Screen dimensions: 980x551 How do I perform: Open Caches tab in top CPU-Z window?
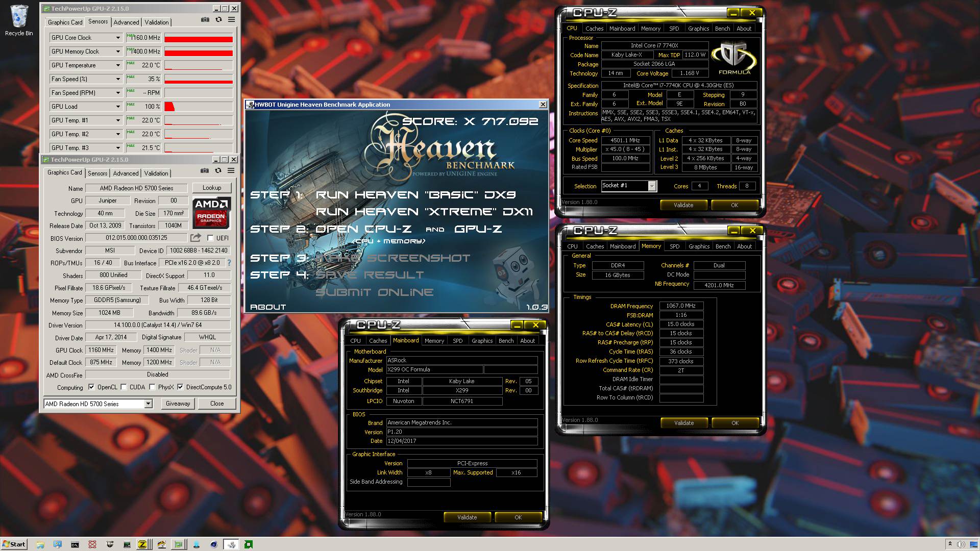pyautogui.click(x=594, y=29)
